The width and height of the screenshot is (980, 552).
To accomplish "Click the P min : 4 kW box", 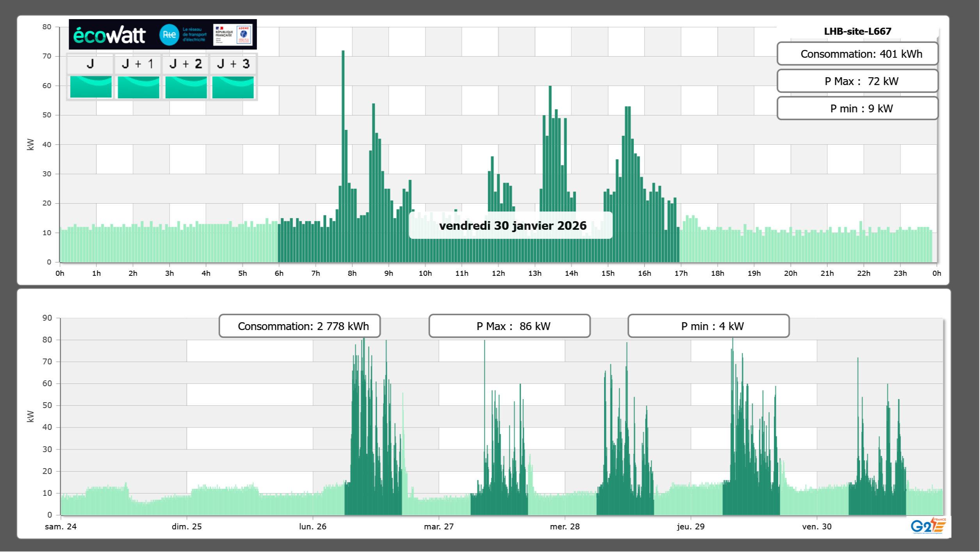I will pyautogui.click(x=708, y=326).
